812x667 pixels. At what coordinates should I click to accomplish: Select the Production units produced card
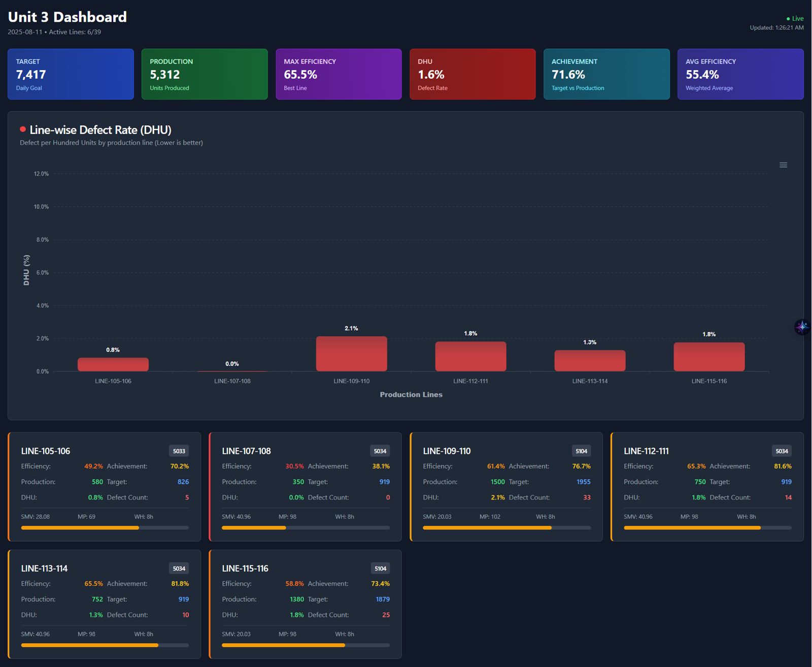(205, 74)
